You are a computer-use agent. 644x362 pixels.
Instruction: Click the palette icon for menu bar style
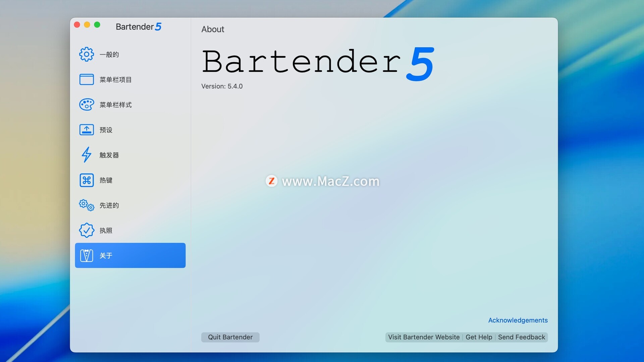coord(87,105)
